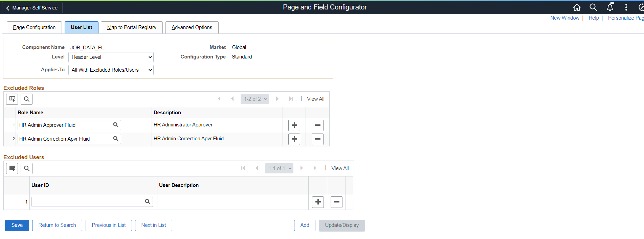Go to previous row in Excluded Roles
The image size is (644, 239).
[232, 99]
